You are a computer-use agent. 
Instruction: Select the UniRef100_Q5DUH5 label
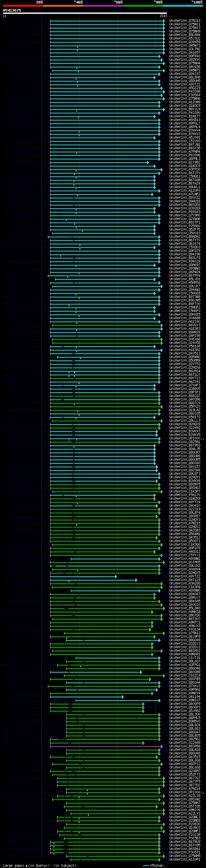185,81
